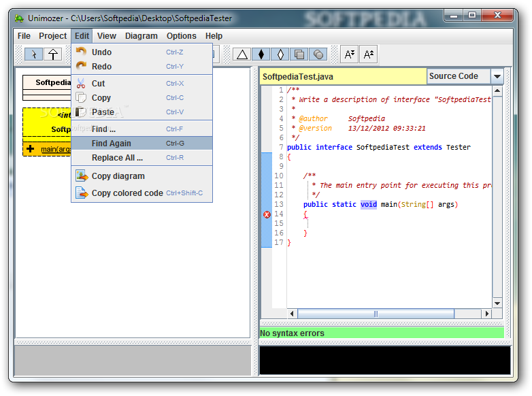Select the hollow diamond aggregation tool
This screenshot has width=532, height=396.
coord(280,54)
